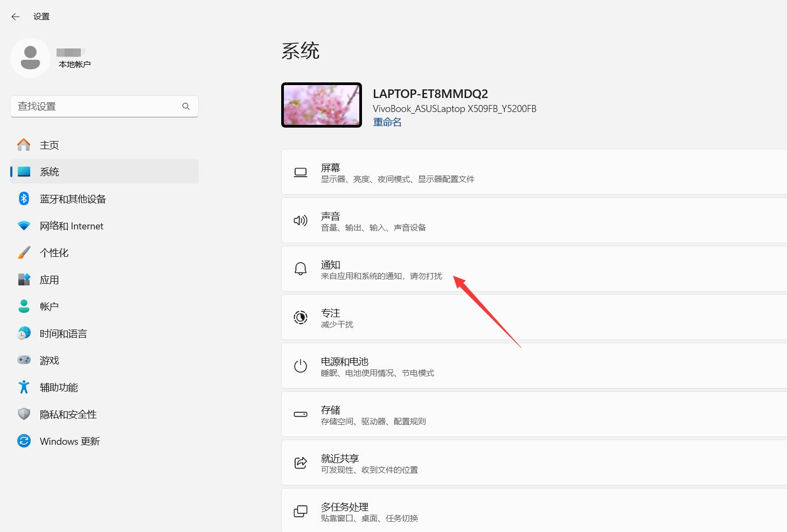This screenshot has width=787, height=532.
Task: Click the 系统 monitor icon in sidebar
Action: (x=24, y=172)
